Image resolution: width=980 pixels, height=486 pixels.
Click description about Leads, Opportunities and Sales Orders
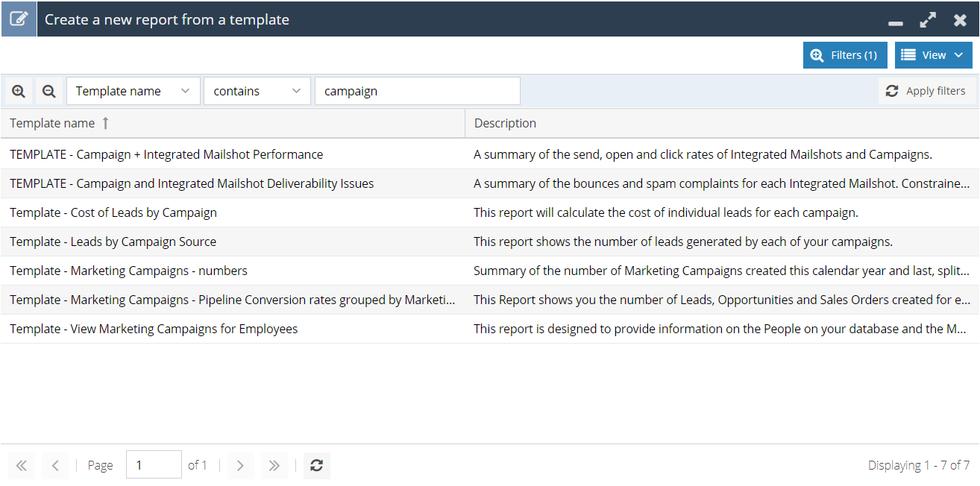click(x=722, y=300)
